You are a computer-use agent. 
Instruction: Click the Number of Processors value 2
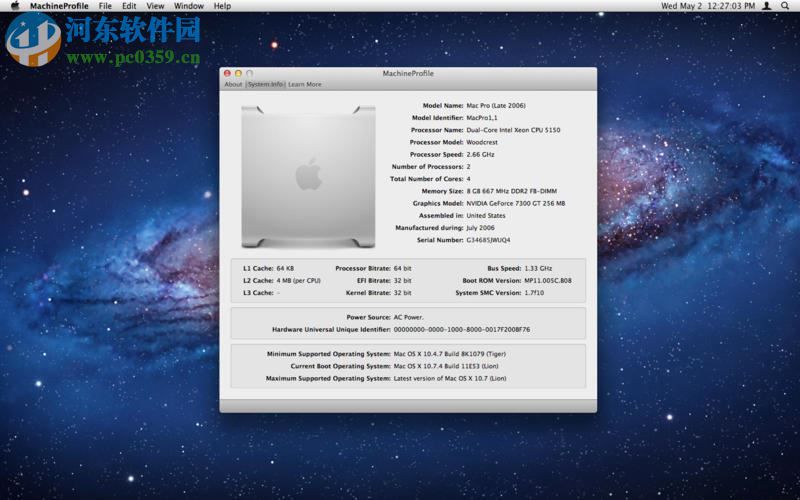[x=468, y=167]
